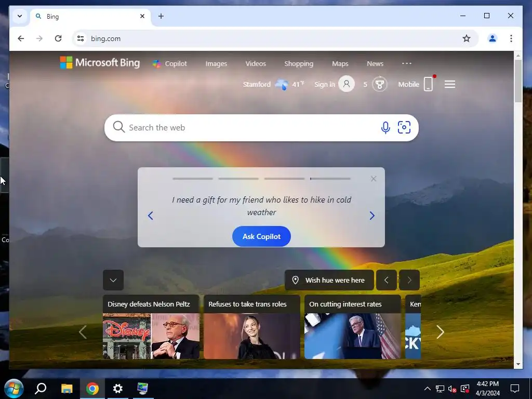Open Shopping tab in Bing
Image resolution: width=532 pixels, height=399 pixels.
[x=299, y=63]
